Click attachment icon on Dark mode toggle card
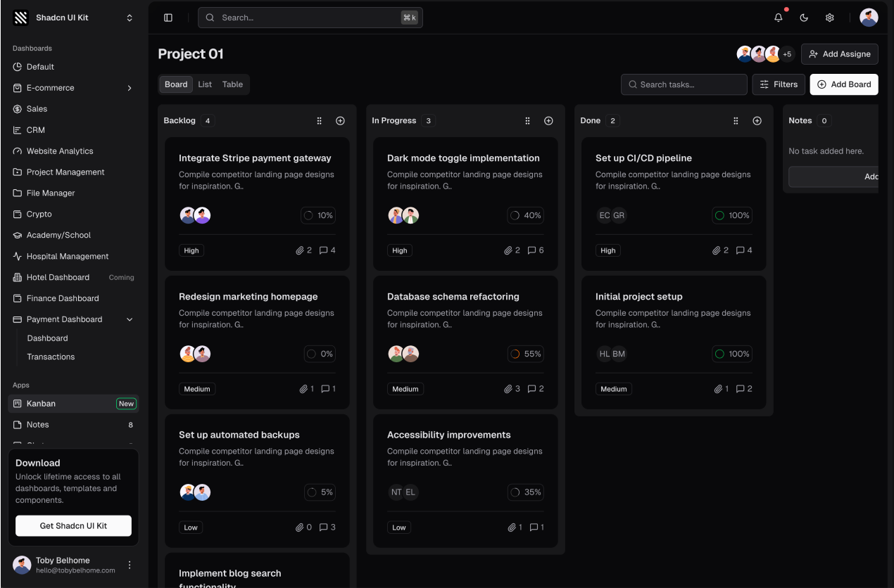894x588 pixels. point(508,250)
